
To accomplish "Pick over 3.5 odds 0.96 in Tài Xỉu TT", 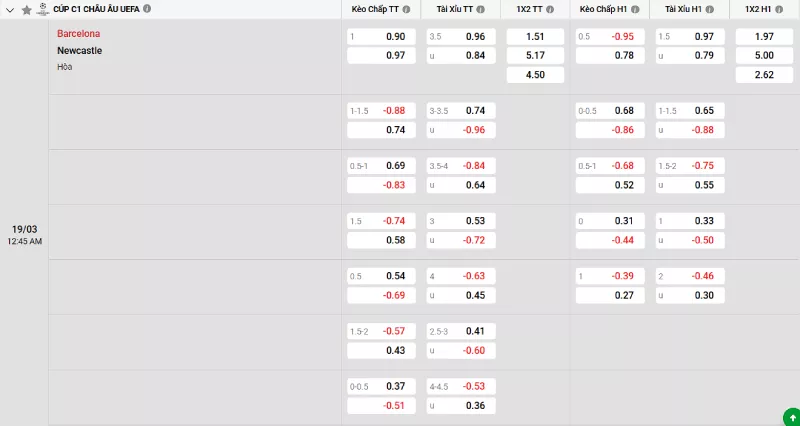I will (x=460, y=36).
